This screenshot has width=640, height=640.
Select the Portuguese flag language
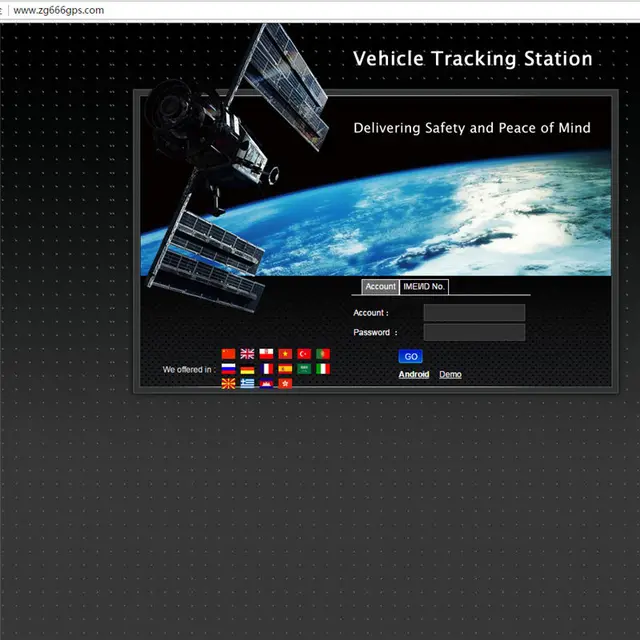323,354
